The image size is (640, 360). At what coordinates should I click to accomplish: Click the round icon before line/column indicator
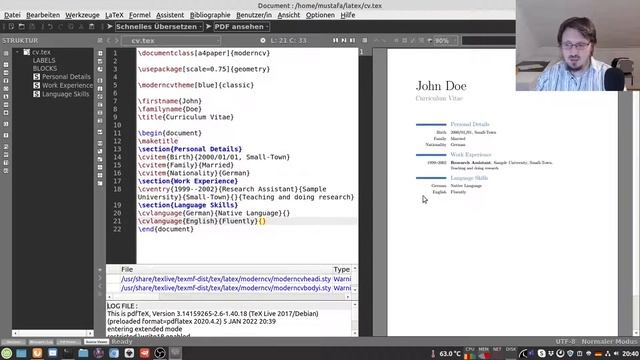(263, 40)
